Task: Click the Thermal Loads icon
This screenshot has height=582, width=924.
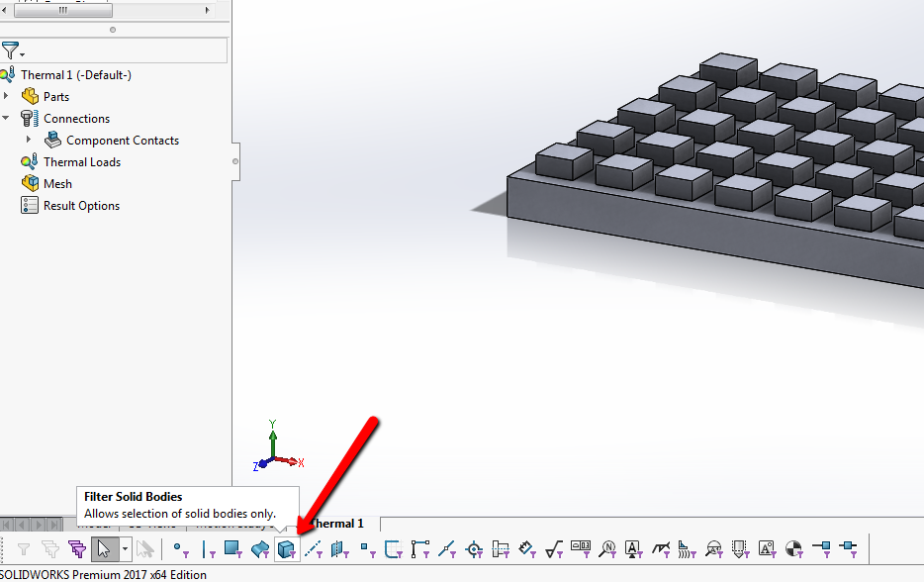Action: (x=30, y=161)
